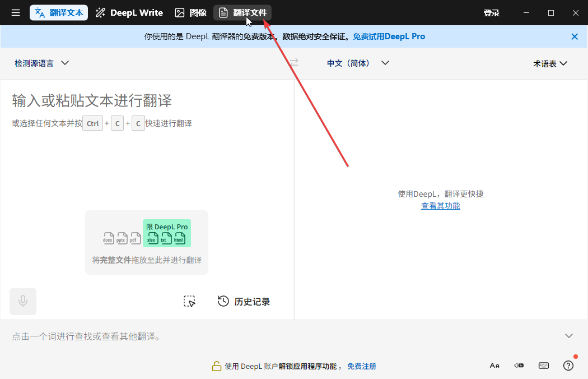
Task: Open the keyboard shortcuts icon
Action: pos(543,365)
